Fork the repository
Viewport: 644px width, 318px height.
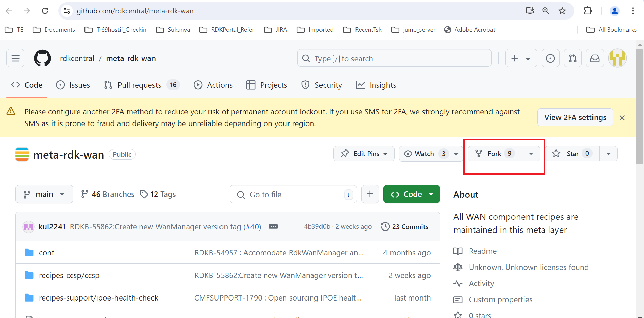(495, 154)
